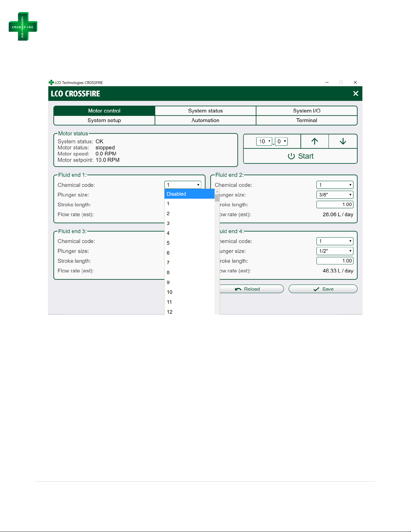Open the RPM decimal dropdown showing 0
Image resolution: width=411 pixels, height=532 pixels.
tap(281, 141)
